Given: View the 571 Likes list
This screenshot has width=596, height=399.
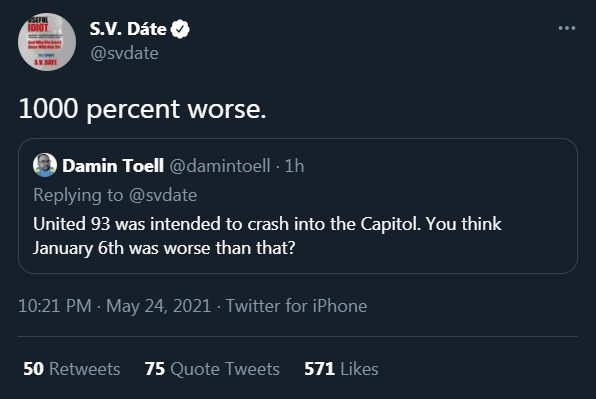Looking at the screenshot, I should click(x=341, y=369).
